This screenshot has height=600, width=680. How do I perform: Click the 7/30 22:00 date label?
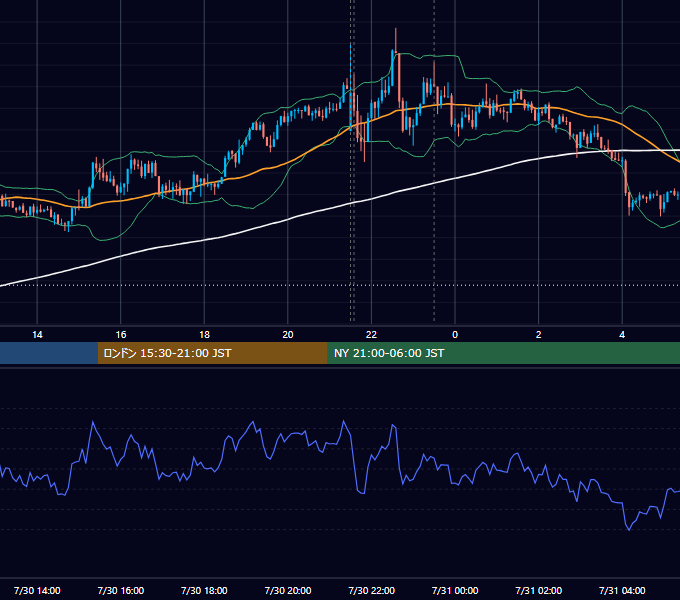[x=372, y=590]
